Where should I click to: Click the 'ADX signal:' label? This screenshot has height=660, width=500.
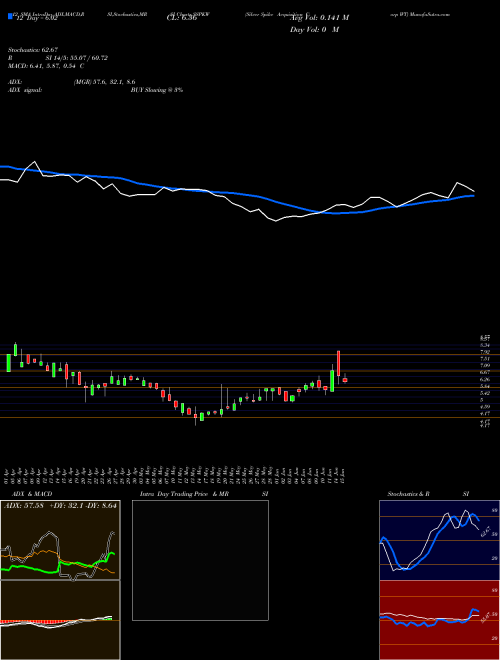[25, 90]
